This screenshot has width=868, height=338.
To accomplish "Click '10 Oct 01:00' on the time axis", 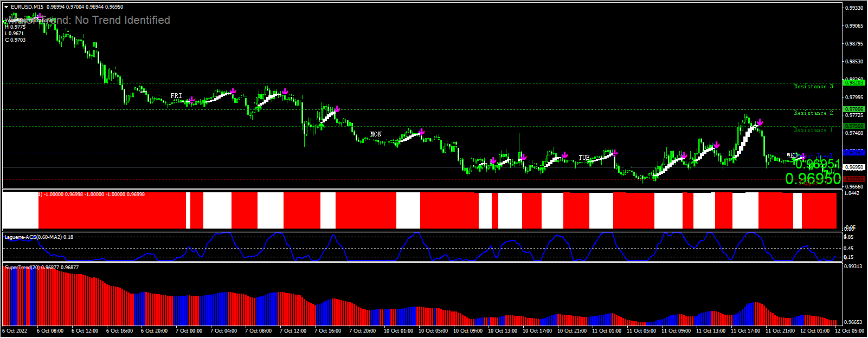I will click(x=398, y=330).
